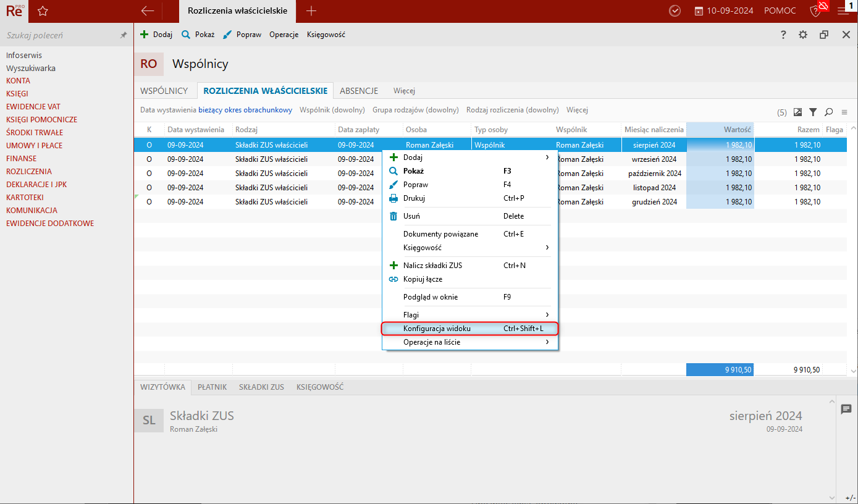Screen dimensions: 858x504
Task: Click the help question mark icon
Action: point(783,35)
